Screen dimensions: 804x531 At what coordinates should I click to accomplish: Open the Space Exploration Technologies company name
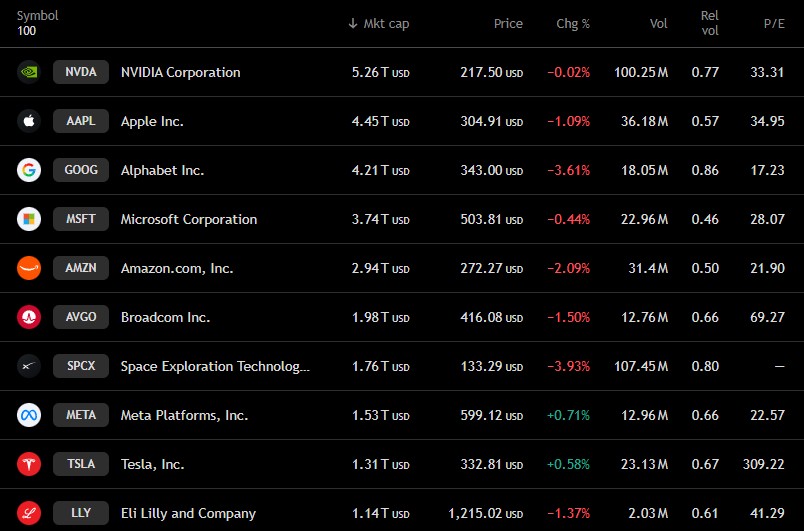click(x=215, y=366)
